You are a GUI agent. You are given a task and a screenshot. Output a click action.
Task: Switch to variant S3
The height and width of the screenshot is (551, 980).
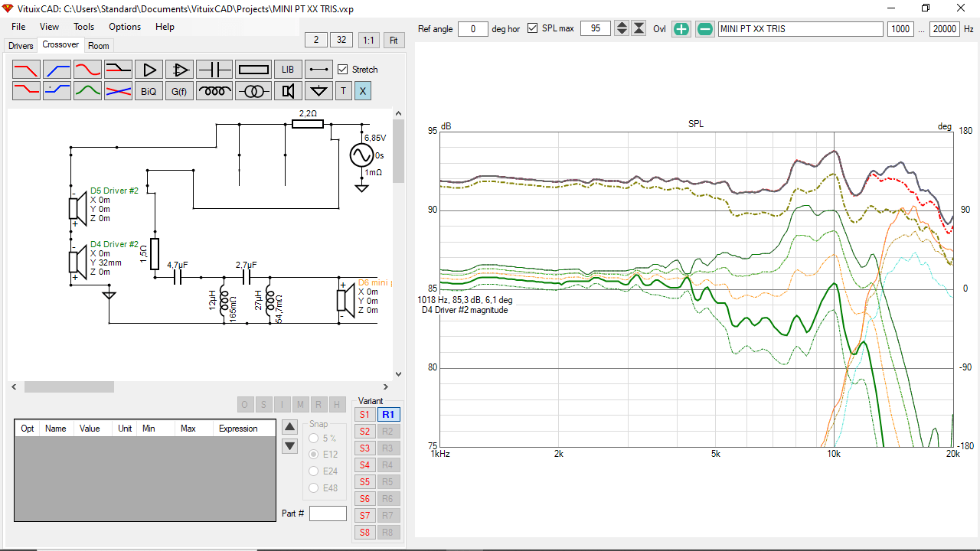364,448
